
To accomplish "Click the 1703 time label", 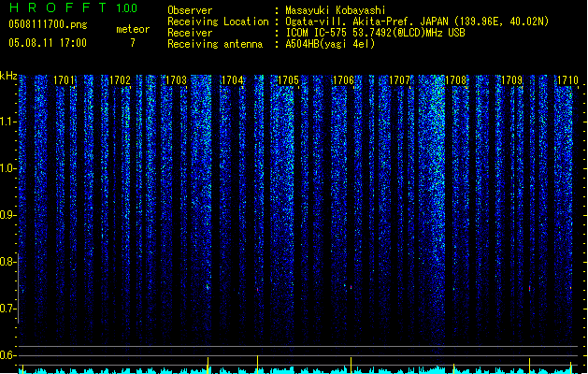I will point(176,80).
